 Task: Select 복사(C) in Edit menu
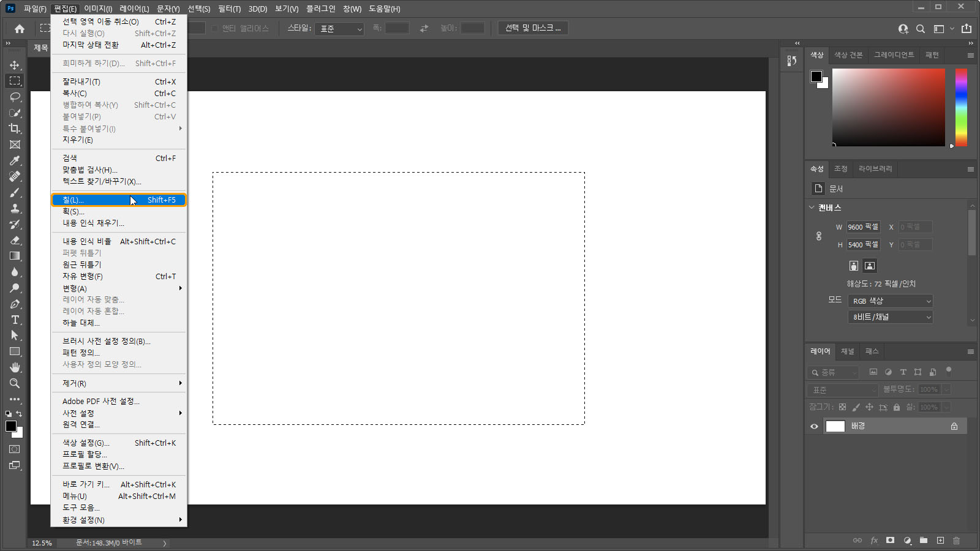[119, 94]
